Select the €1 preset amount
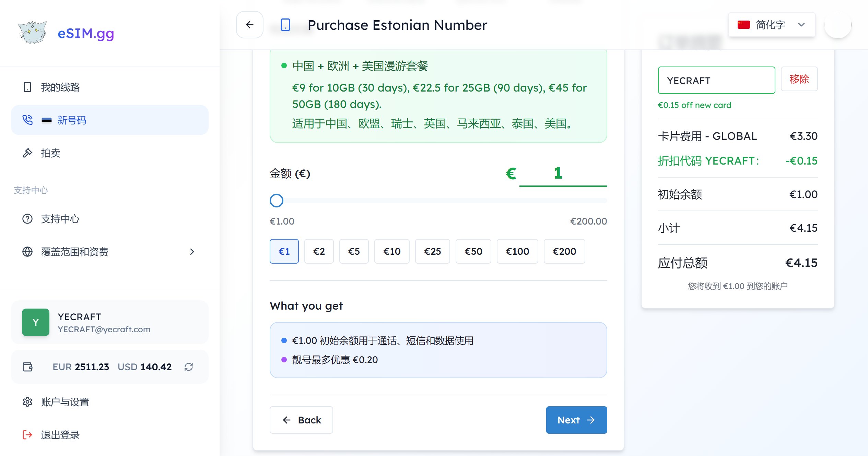This screenshot has width=868, height=456. [284, 251]
